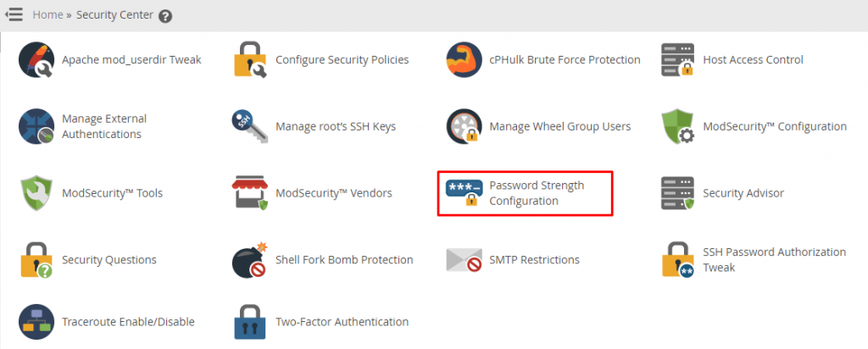Open the SMTP Restrictions envelope icon
This screenshot has width=868, height=349.
tap(464, 260)
